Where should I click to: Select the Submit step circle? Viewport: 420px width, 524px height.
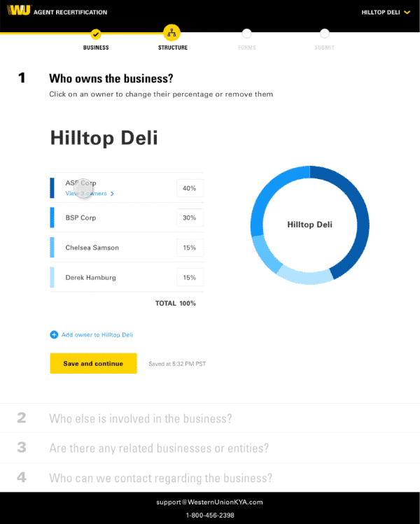(x=324, y=34)
